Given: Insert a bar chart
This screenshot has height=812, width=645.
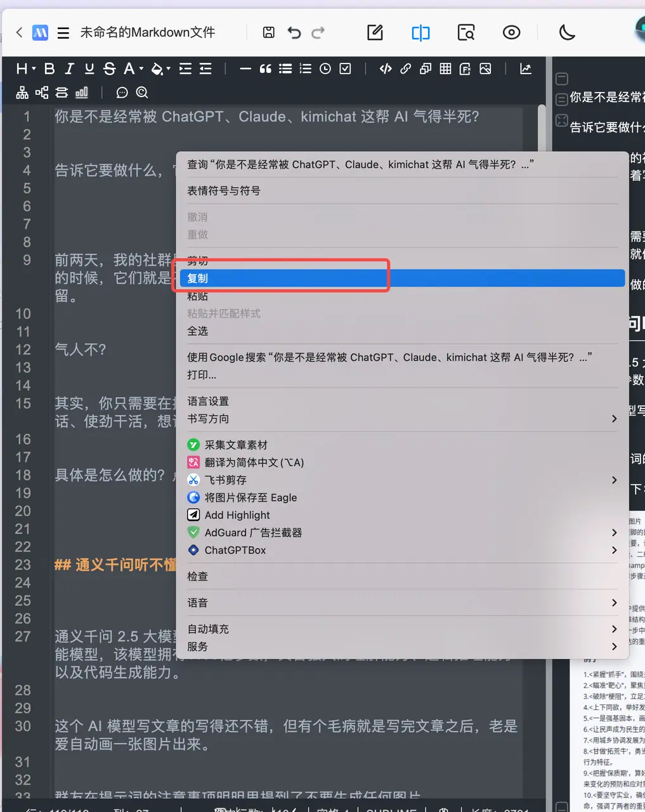Looking at the screenshot, I should [82, 93].
